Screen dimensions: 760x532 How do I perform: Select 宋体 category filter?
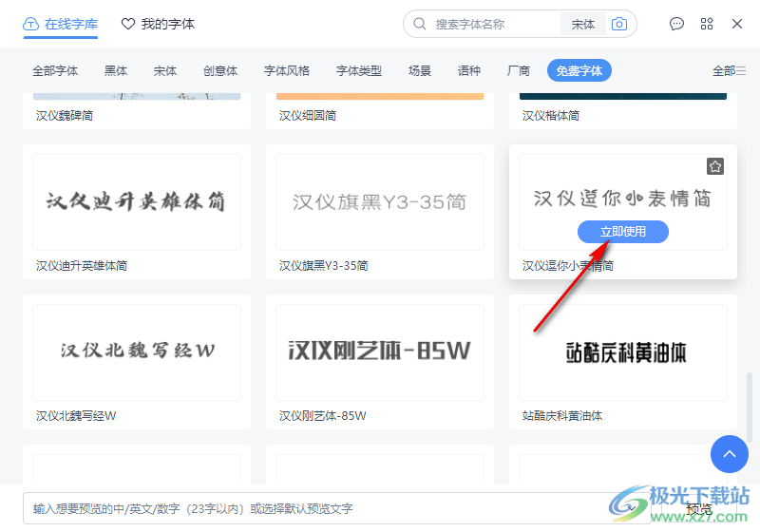165,70
